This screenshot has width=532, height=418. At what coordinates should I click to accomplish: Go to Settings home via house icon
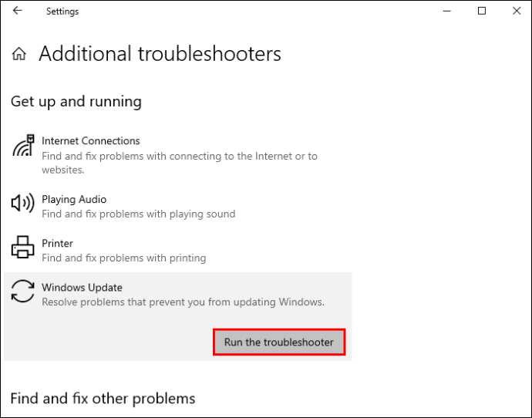click(19, 54)
